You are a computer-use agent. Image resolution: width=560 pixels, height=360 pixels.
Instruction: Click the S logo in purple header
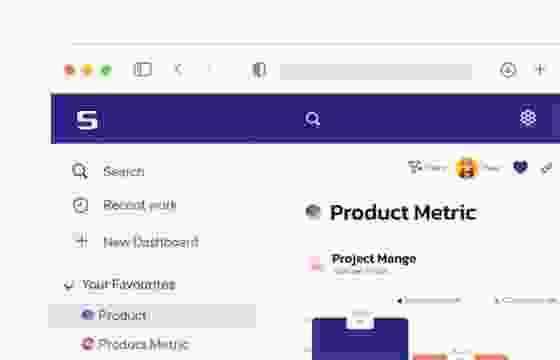87,120
